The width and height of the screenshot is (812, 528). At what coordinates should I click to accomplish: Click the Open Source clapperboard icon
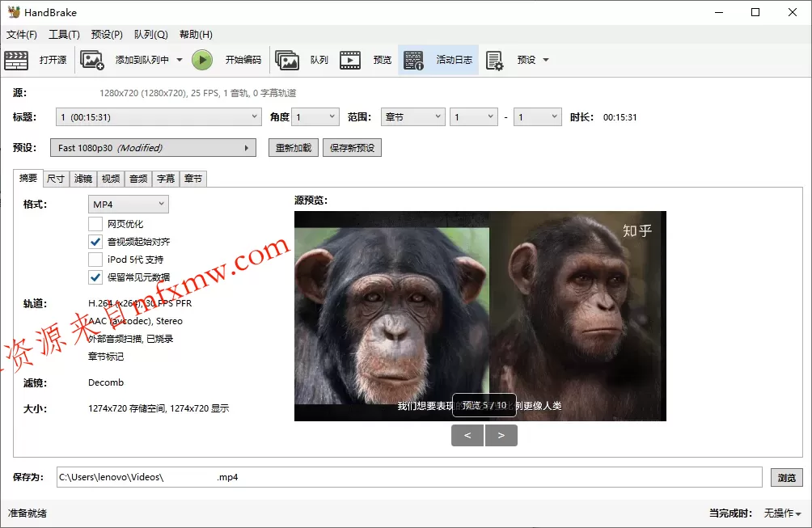[x=16, y=60]
